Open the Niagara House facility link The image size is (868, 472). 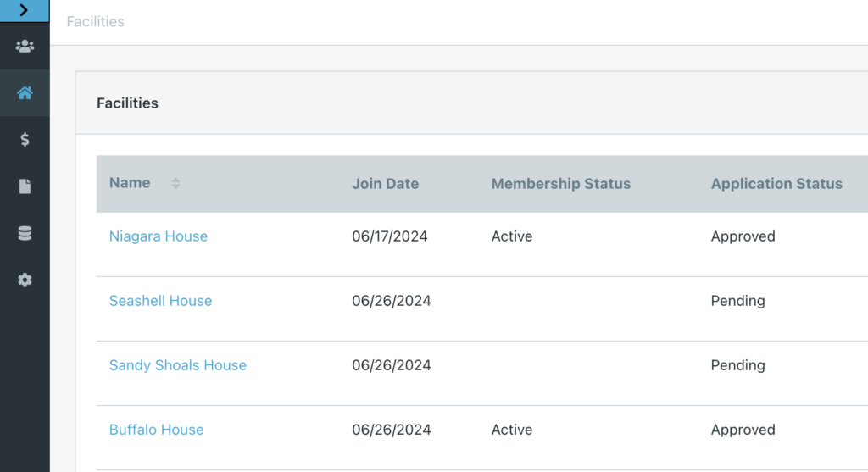159,236
